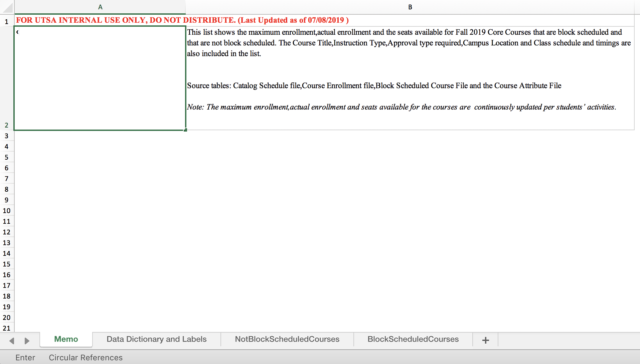Click the select-all corner triangle
The height and width of the screenshot is (364, 640).
(7, 7)
